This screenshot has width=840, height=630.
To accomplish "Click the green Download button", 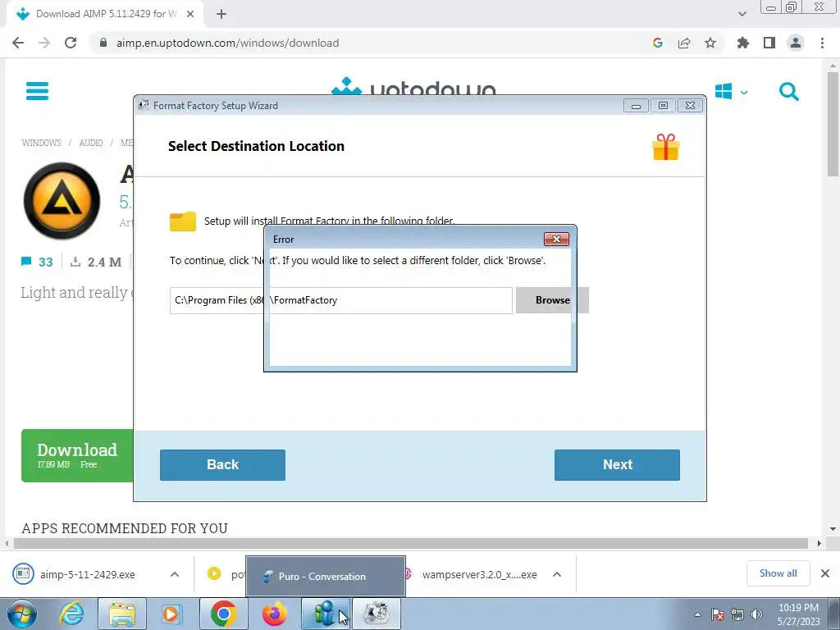I will coord(77,455).
